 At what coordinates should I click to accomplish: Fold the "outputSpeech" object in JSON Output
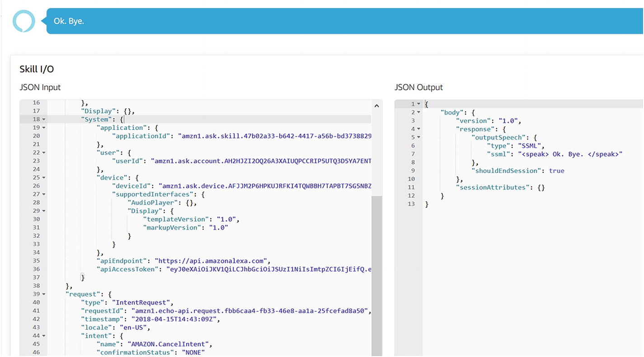pos(418,137)
